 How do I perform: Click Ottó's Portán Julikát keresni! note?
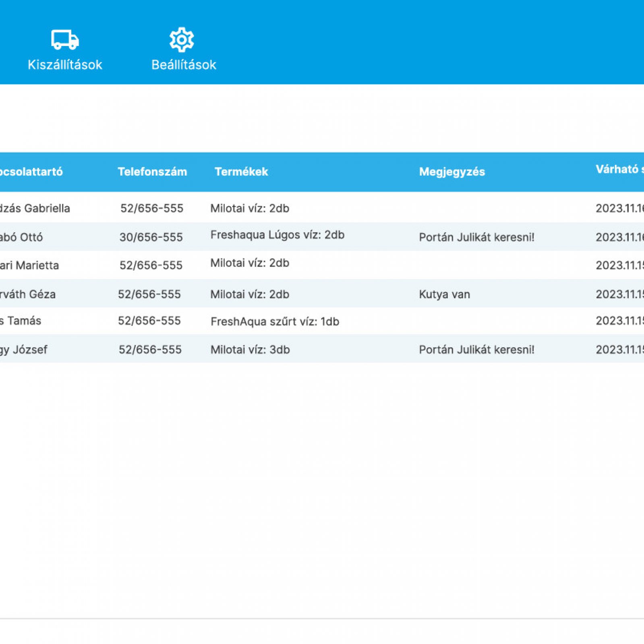click(x=476, y=237)
